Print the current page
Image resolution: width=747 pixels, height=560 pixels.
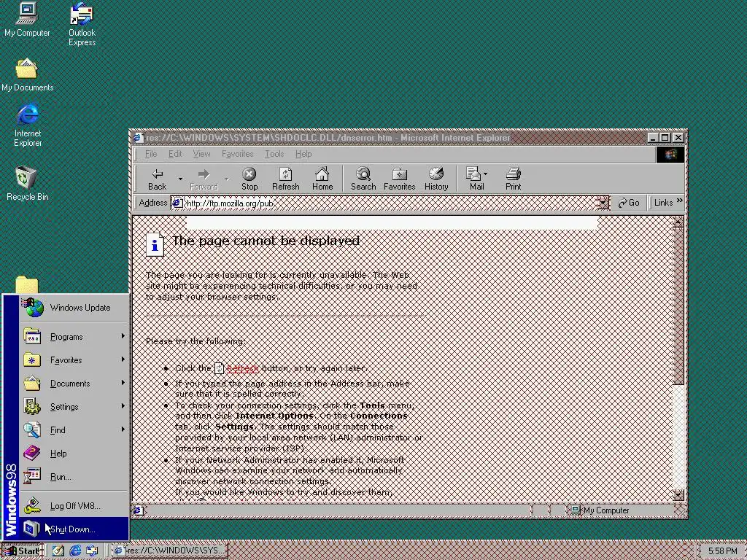[513, 179]
